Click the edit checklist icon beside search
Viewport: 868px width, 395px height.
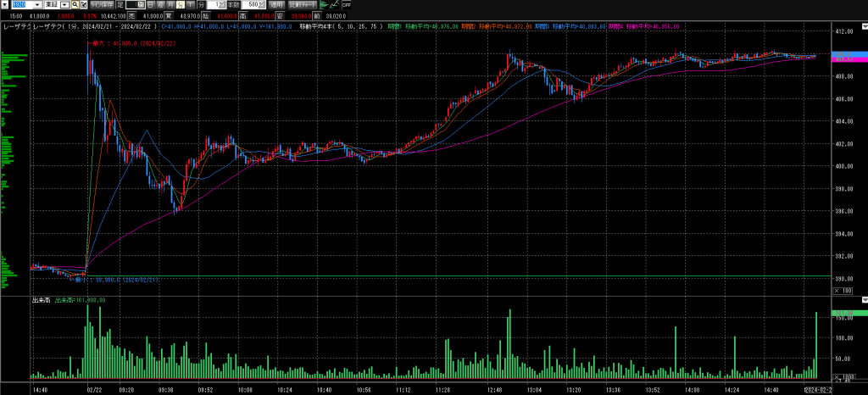point(83,5)
